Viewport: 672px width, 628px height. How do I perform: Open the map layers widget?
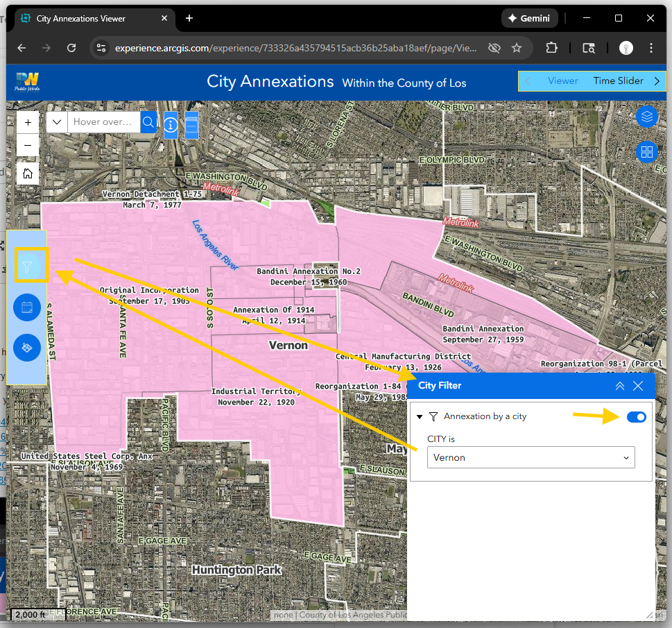(x=646, y=117)
